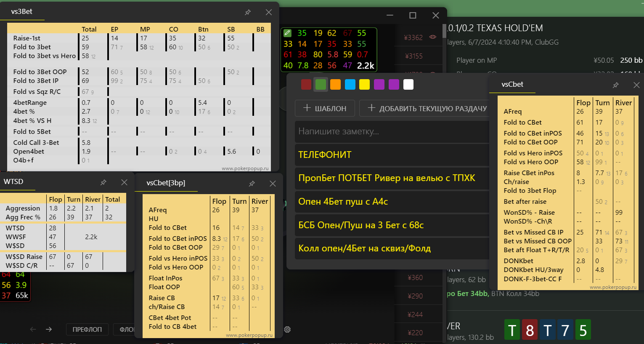This screenshot has height=344, width=644.
Task: Maximize the dark background window
Action: coord(413,16)
